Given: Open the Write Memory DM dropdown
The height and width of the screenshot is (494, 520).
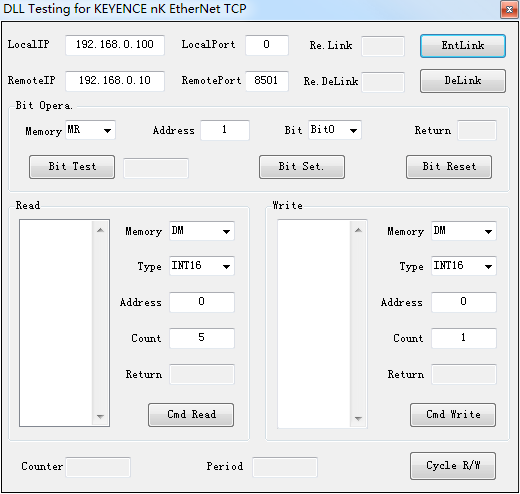Looking at the screenshot, I should [x=464, y=231].
